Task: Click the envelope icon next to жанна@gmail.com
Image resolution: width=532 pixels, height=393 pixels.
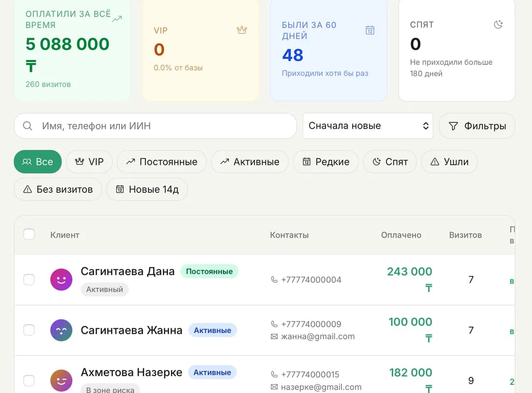Action: [274, 336]
